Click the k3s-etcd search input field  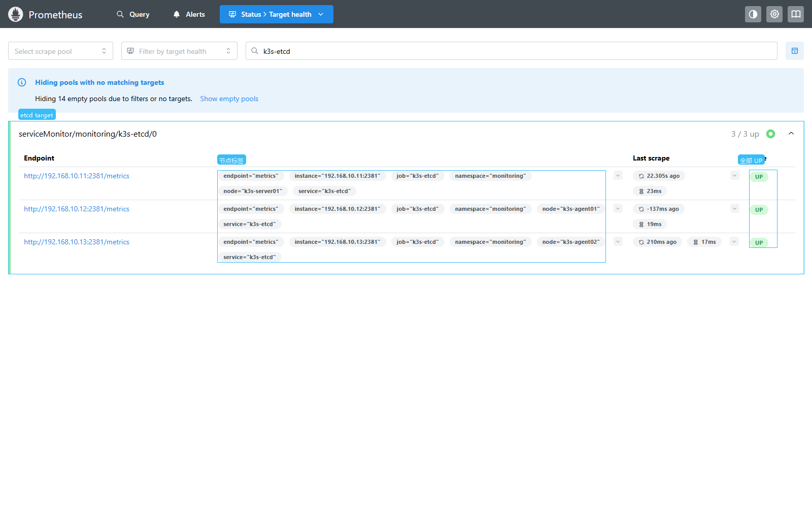pyautogui.click(x=512, y=51)
